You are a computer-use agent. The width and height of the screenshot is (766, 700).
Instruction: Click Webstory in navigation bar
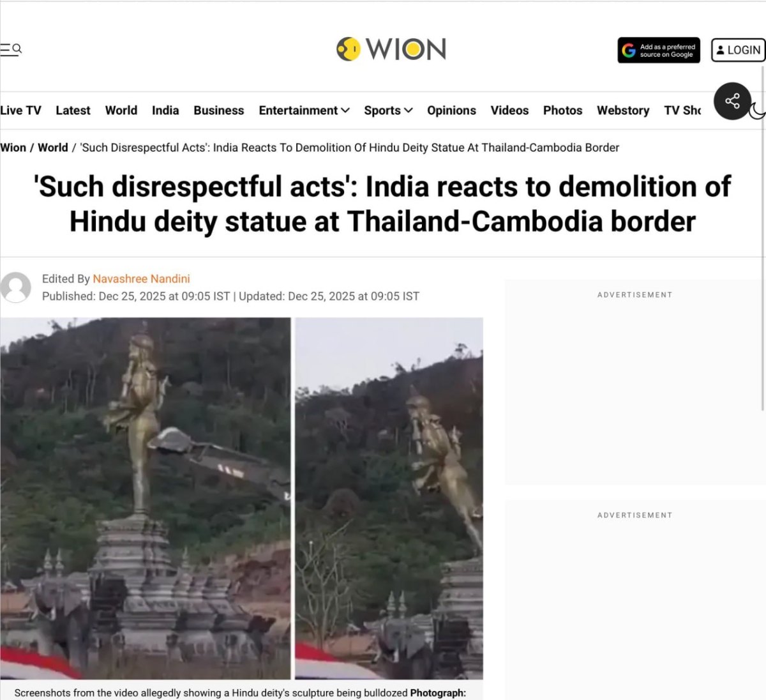(623, 110)
